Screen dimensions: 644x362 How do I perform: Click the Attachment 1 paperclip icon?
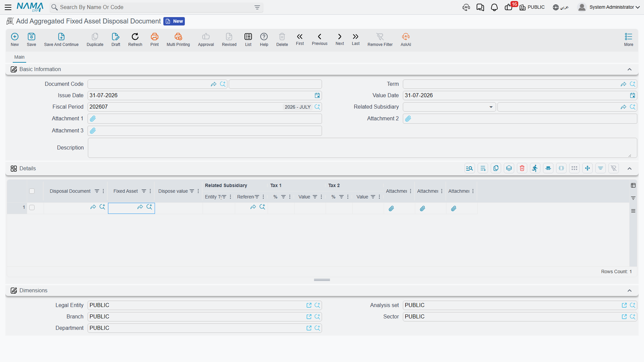coord(93,119)
